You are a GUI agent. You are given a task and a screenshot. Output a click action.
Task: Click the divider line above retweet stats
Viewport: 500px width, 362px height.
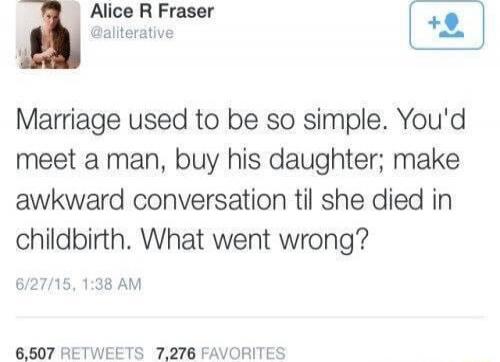[250, 318]
